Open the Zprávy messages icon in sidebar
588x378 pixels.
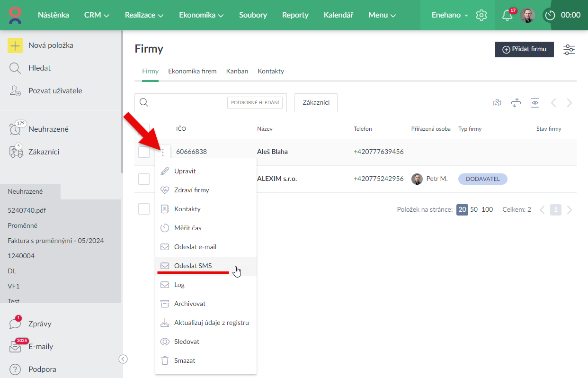click(x=15, y=324)
